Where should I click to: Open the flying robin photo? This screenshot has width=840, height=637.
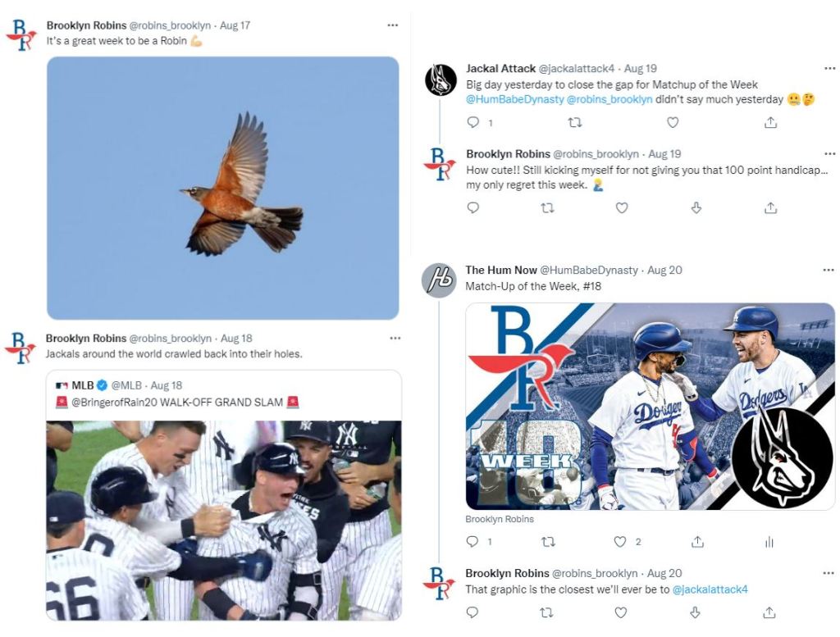(x=223, y=188)
